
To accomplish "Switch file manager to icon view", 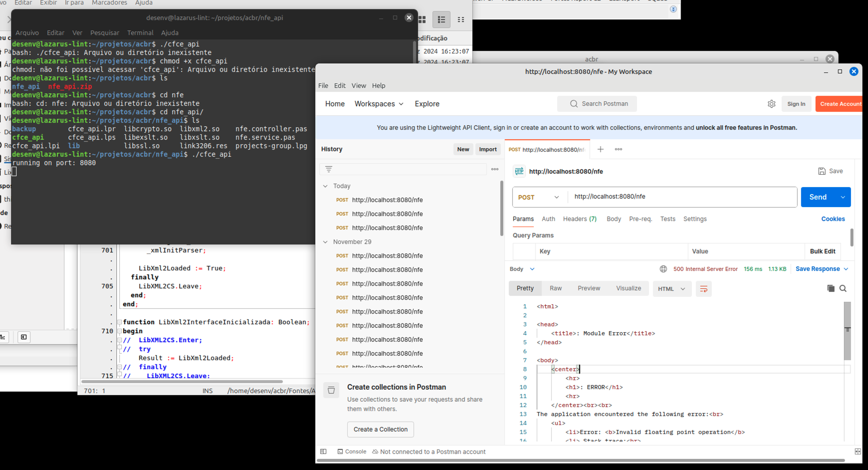I will coord(422,19).
